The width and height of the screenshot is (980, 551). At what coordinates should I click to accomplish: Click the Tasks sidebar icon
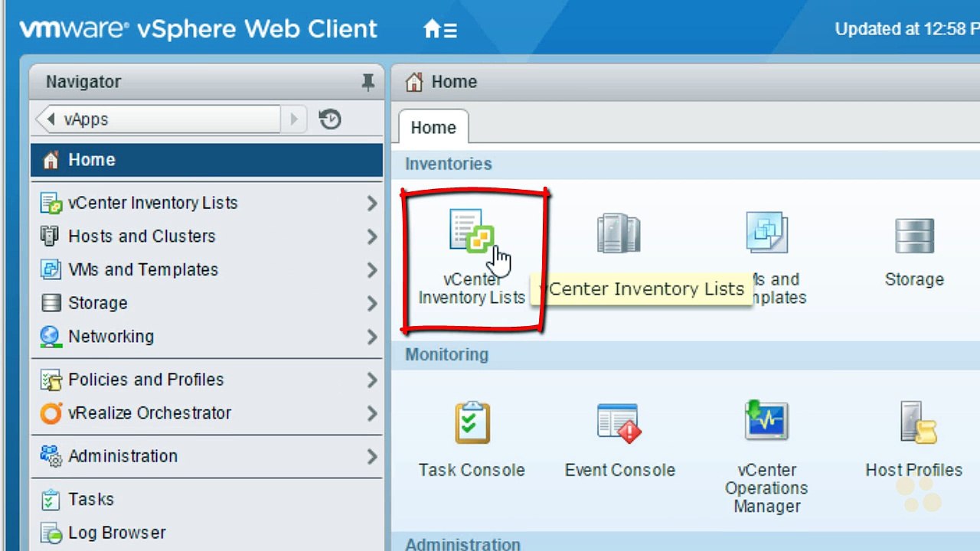51,500
